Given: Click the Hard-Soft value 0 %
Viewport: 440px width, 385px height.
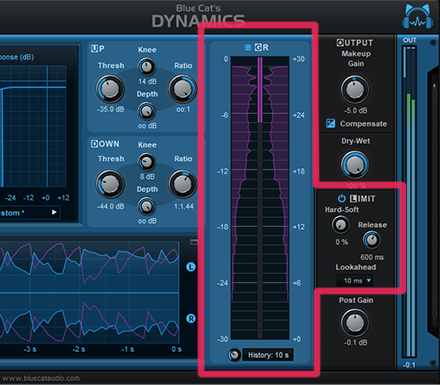Looking at the screenshot, I should pyautogui.click(x=342, y=242).
